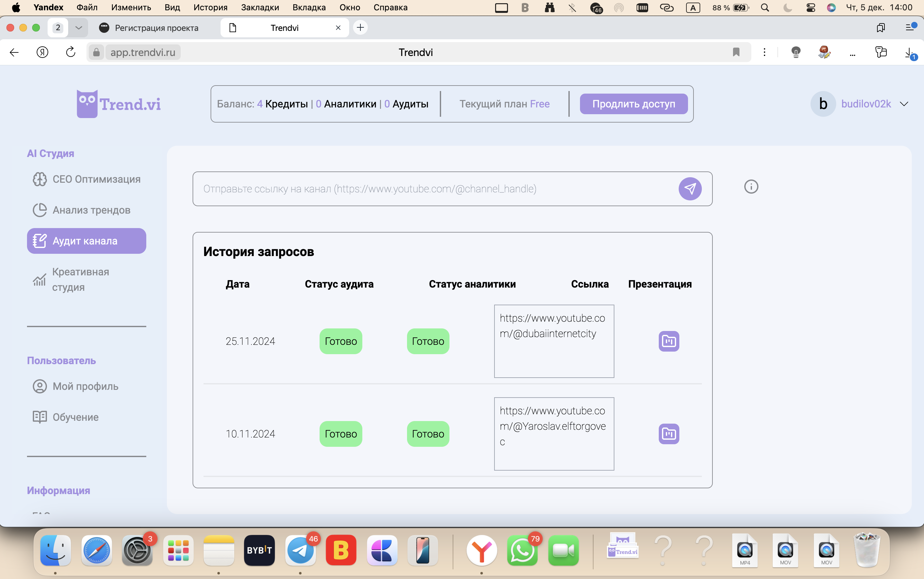Click the browser reload icon
This screenshot has height=579, width=924.
click(70, 52)
